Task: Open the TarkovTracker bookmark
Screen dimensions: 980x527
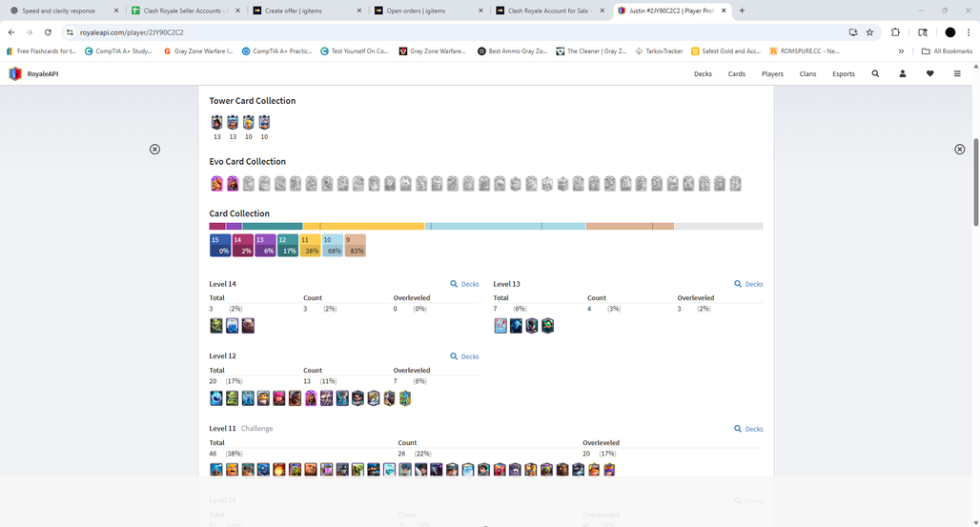Action: click(x=659, y=51)
